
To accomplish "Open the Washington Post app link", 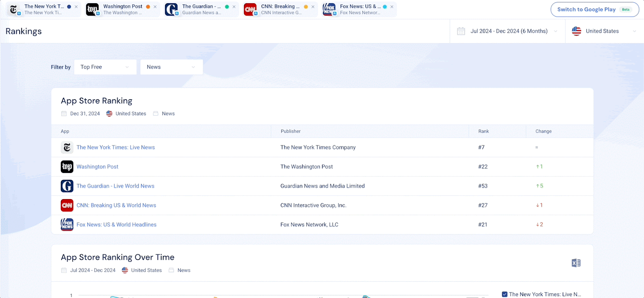I will pyautogui.click(x=97, y=166).
